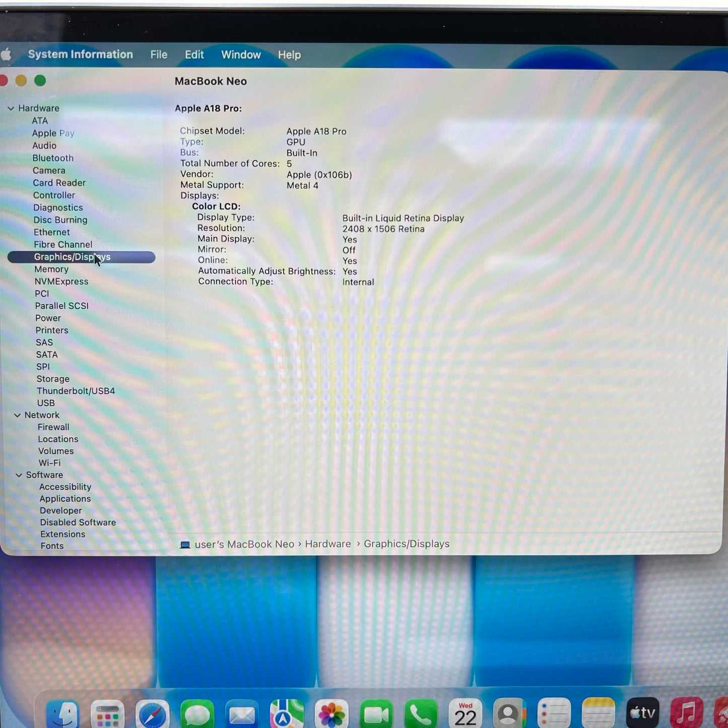Select Diagnostics in the sidebar
728x728 pixels.
(x=58, y=208)
